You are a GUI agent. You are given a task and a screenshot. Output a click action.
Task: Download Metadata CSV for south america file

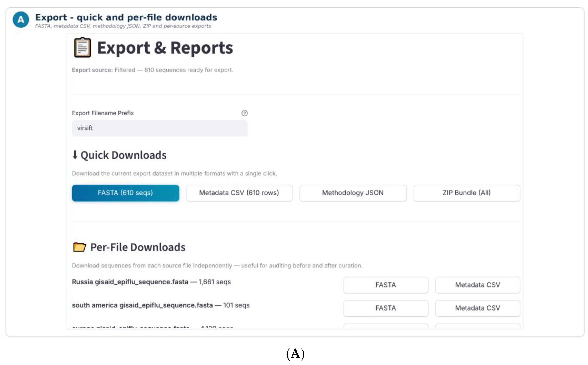point(478,308)
